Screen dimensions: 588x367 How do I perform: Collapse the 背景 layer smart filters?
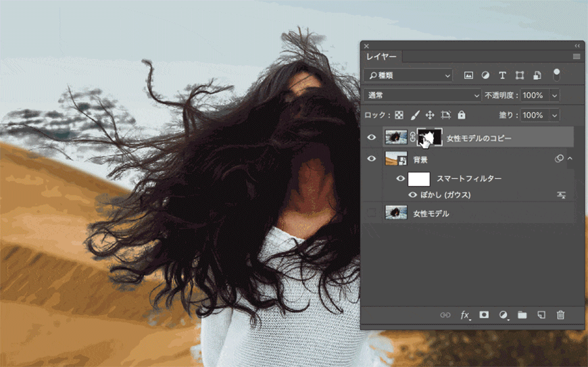pos(570,159)
